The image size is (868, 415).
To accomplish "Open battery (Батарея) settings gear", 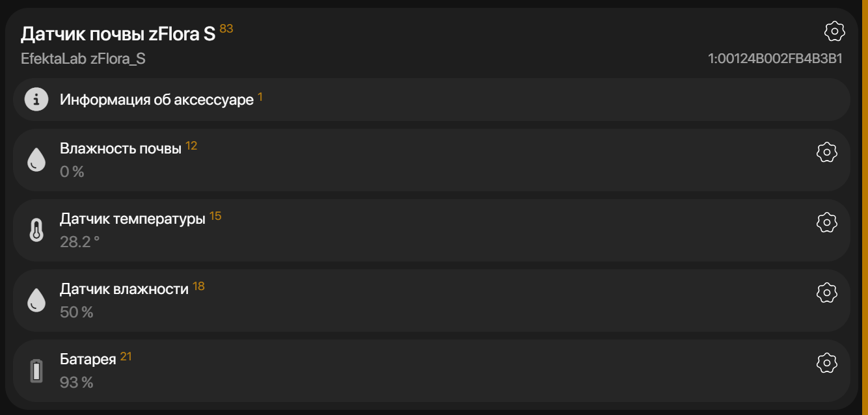I will pos(826,363).
